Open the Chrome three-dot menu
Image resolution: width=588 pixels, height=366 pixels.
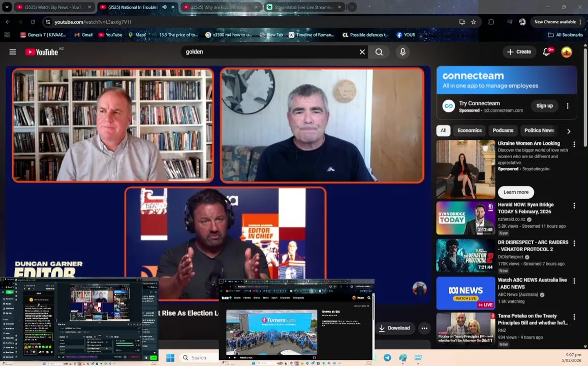[580, 22]
